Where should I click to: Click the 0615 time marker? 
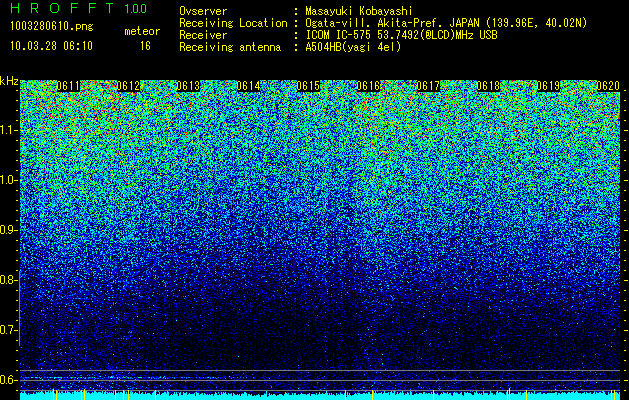tap(308, 86)
